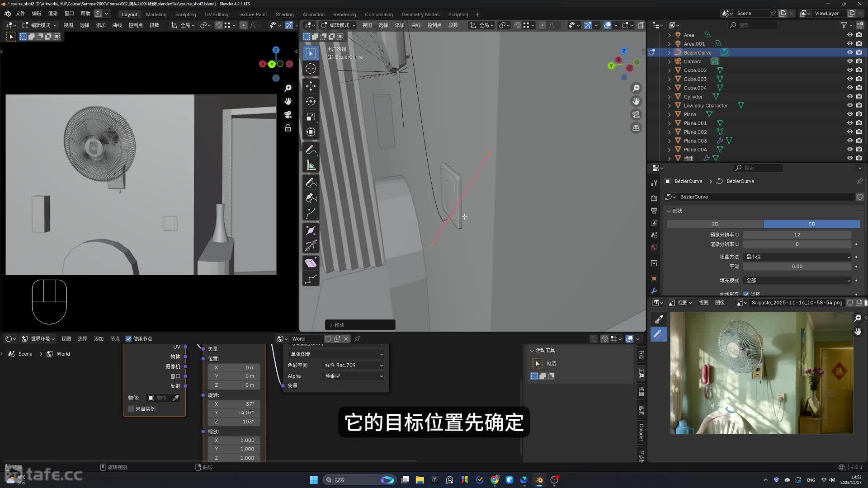Screen dimensions: 868x488
Task: Open the 扭曲方法 dropdown
Action: tap(797, 257)
